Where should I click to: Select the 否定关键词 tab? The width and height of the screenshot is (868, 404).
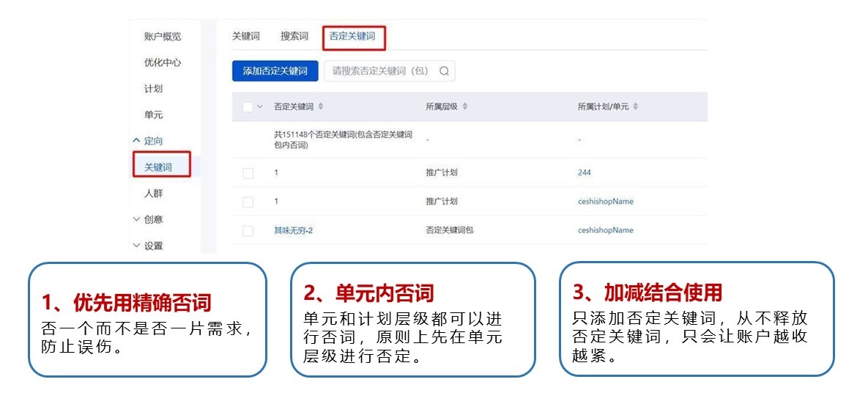tap(352, 36)
